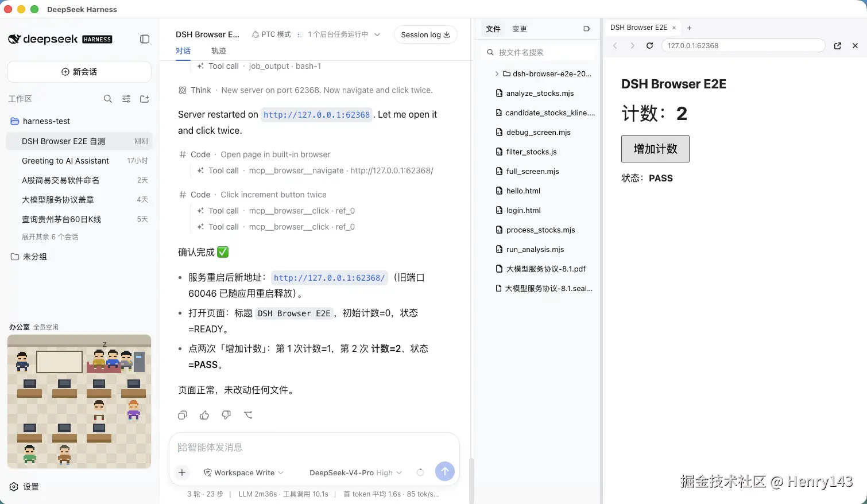Open the Workspace Write permission dropdown
The height and width of the screenshot is (504, 867).
tap(244, 472)
